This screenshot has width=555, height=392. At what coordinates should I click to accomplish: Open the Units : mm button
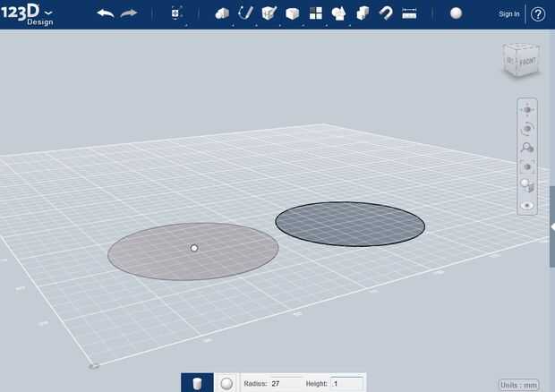click(x=518, y=385)
